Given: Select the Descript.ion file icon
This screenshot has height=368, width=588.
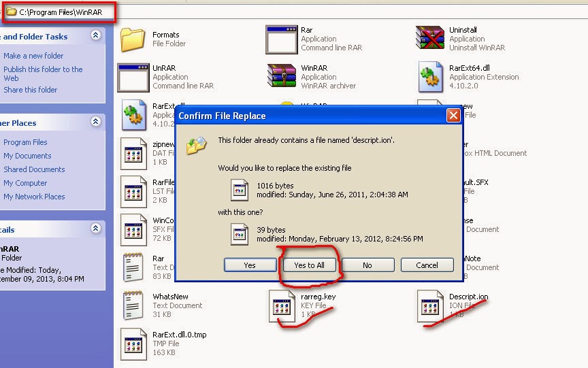Looking at the screenshot, I should (430, 306).
